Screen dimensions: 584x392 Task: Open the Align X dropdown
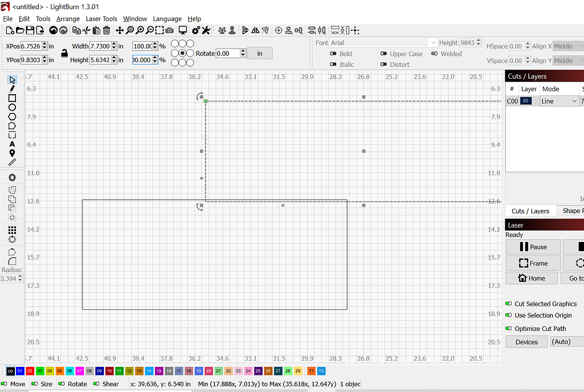[x=567, y=46]
